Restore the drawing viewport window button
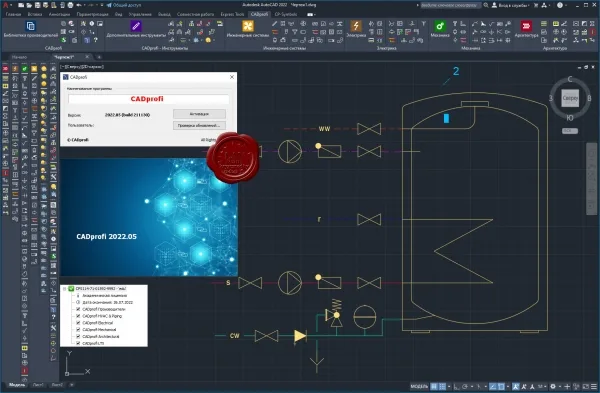600x393 pixels. [585, 67]
